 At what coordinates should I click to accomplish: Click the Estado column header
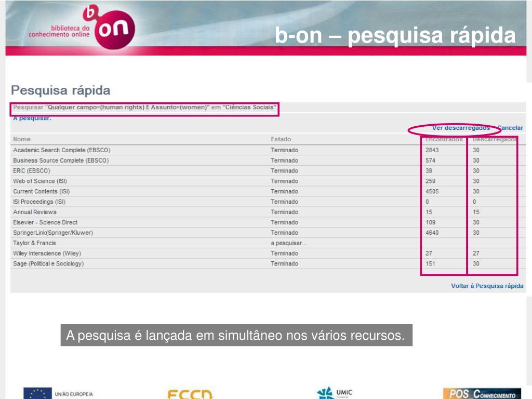pos(281,139)
